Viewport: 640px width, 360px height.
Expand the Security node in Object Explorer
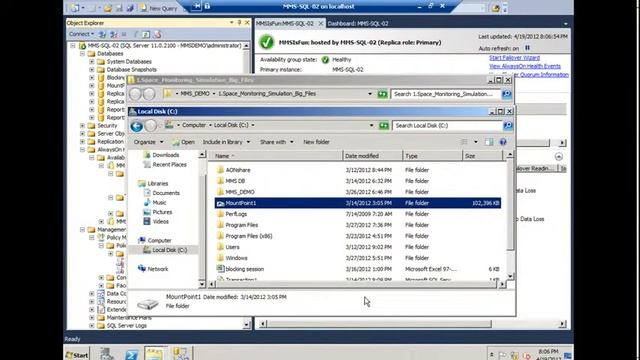click(x=82, y=126)
